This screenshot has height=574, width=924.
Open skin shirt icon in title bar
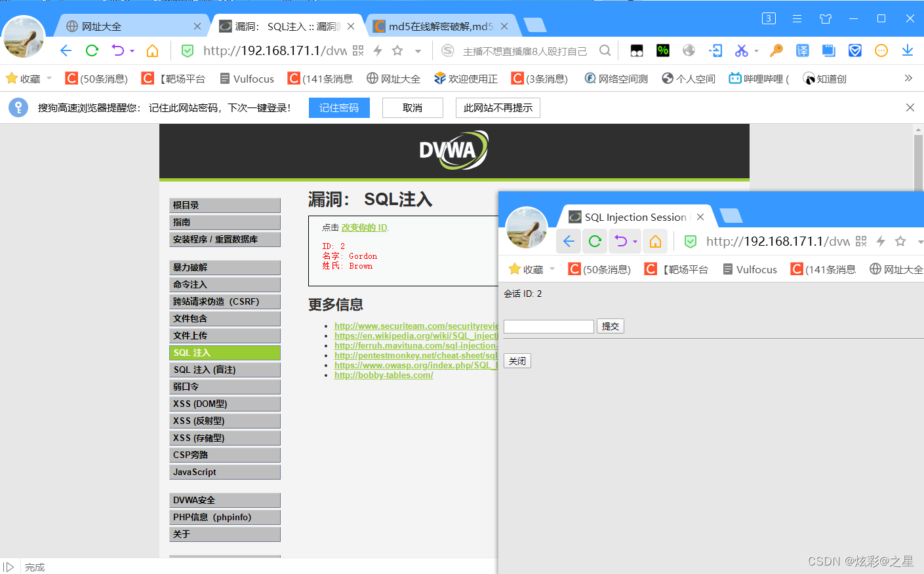(x=826, y=18)
